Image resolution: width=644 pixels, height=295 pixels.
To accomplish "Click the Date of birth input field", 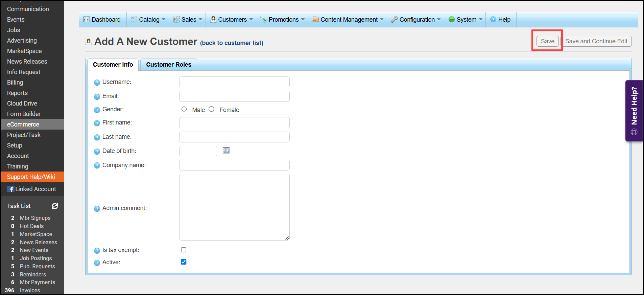I will [x=198, y=151].
